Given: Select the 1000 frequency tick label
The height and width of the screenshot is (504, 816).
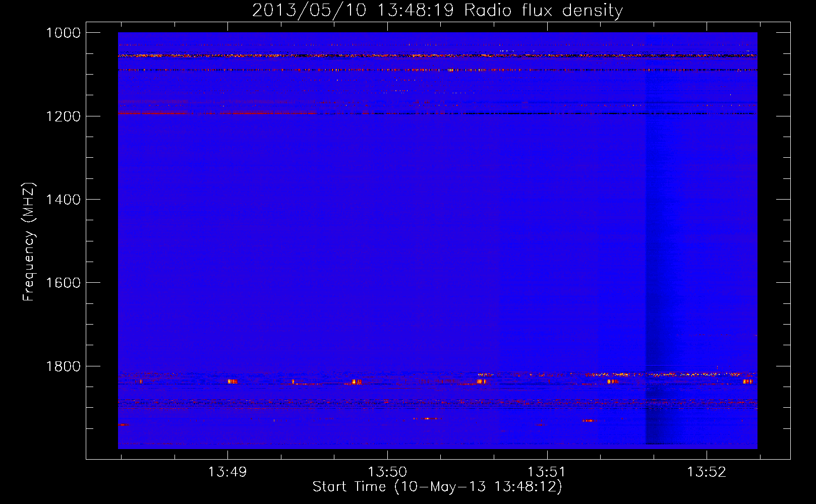Looking at the screenshot, I should point(63,33).
